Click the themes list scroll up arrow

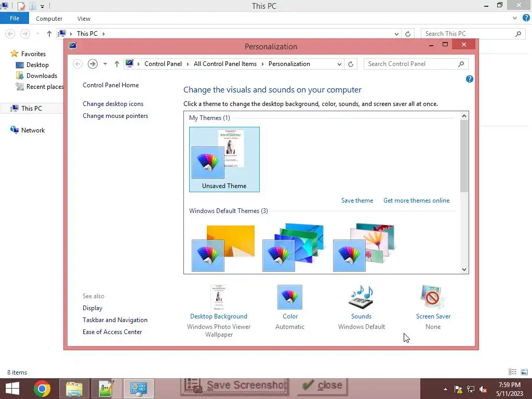tap(464, 116)
